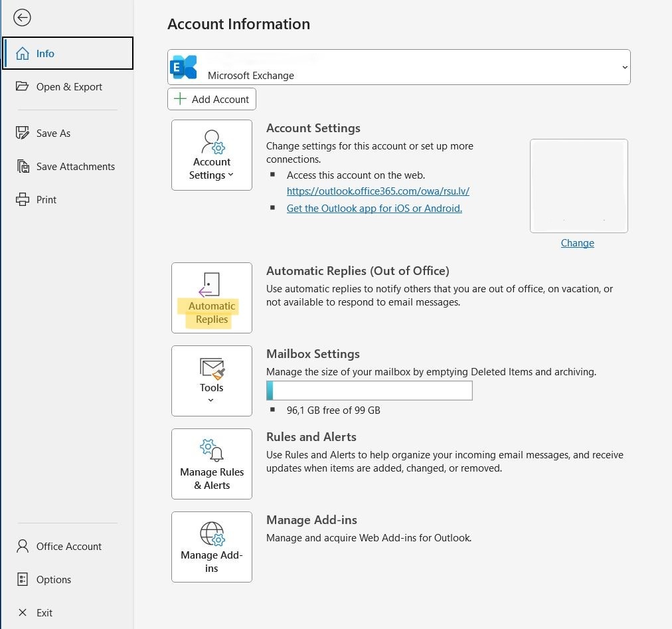Viewport: 672px width, 629px height.
Task: Click the Mailbox Settings heading
Action: point(313,354)
